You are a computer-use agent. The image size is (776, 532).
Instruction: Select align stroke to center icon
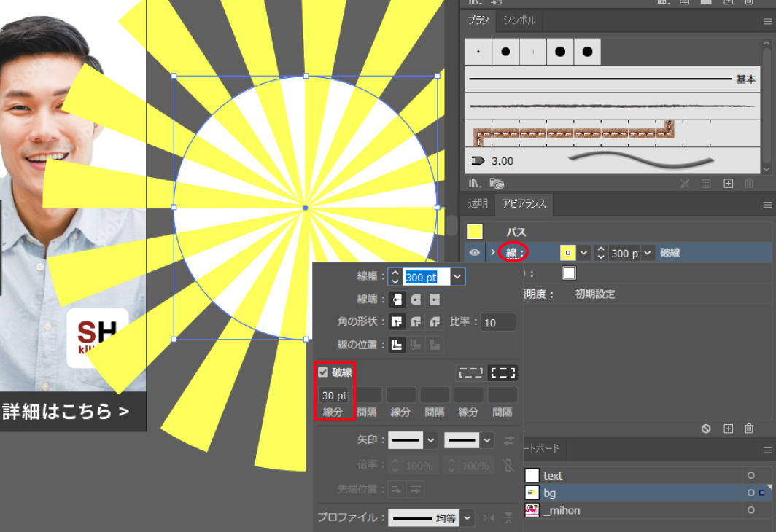[x=397, y=345]
